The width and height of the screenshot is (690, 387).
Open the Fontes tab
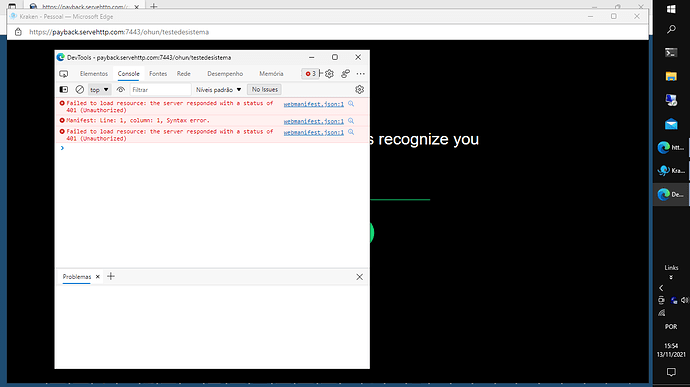pos(158,74)
